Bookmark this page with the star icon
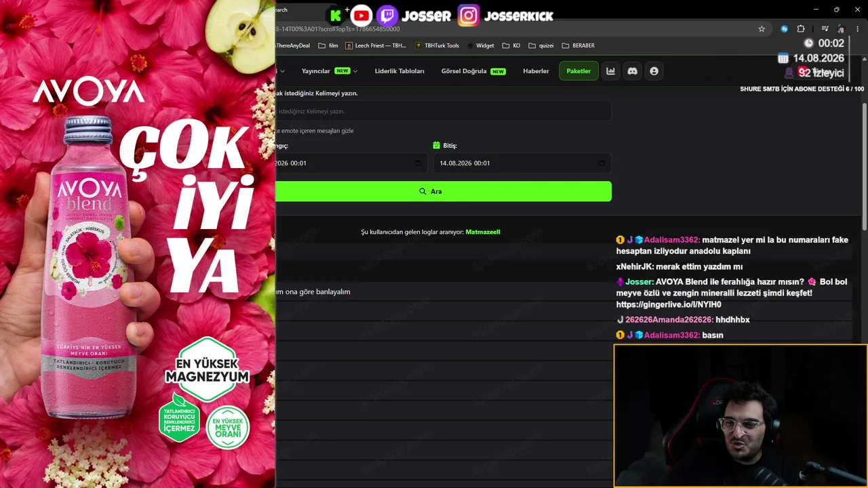 pyautogui.click(x=762, y=29)
